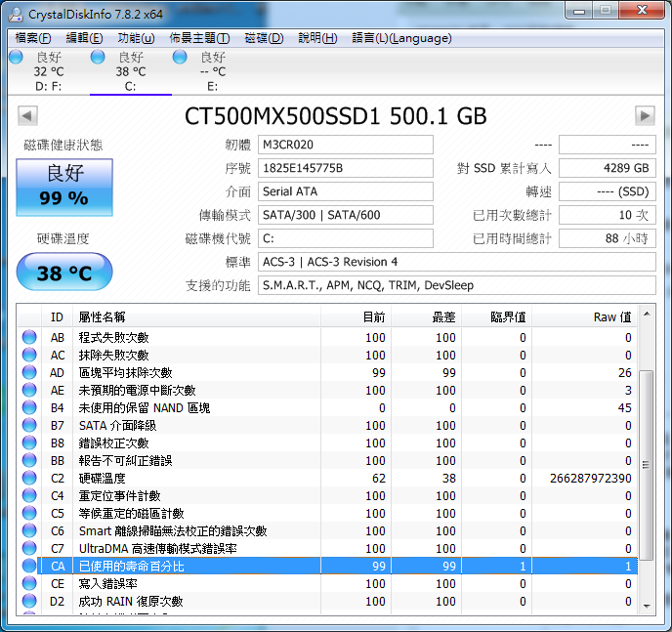Minimize the CrystalDiskInfo window

tap(579, 11)
